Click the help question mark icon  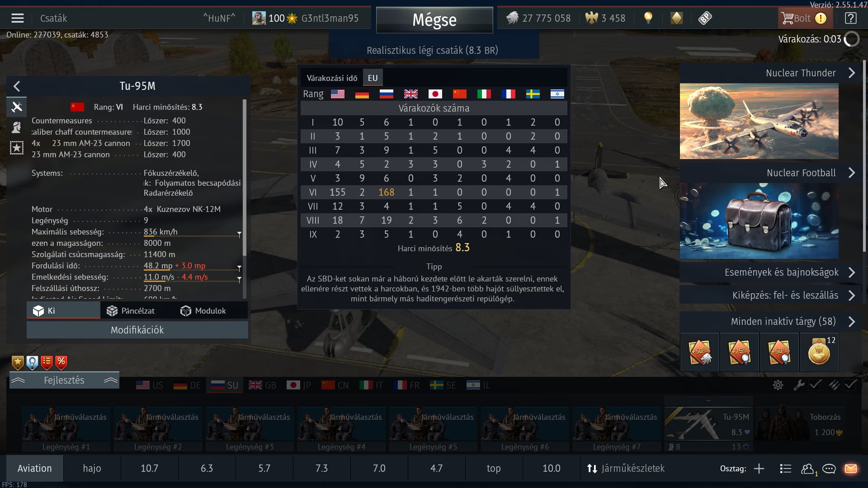(x=850, y=18)
